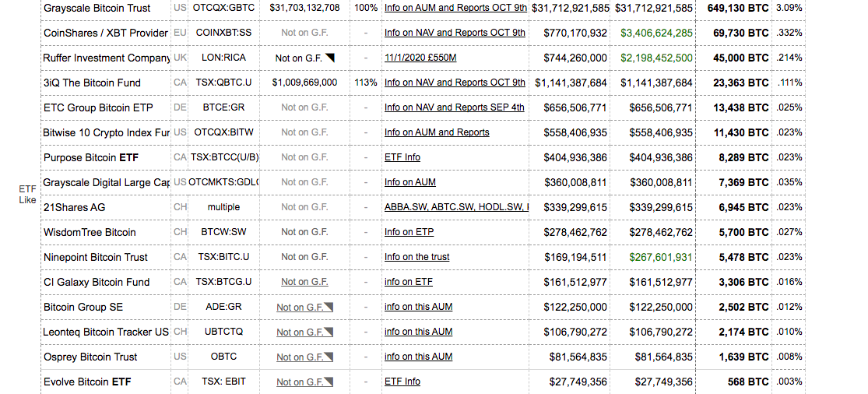This screenshot has width=868, height=394.
Task: Click the ETF Like category label
Action: coord(27,194)
